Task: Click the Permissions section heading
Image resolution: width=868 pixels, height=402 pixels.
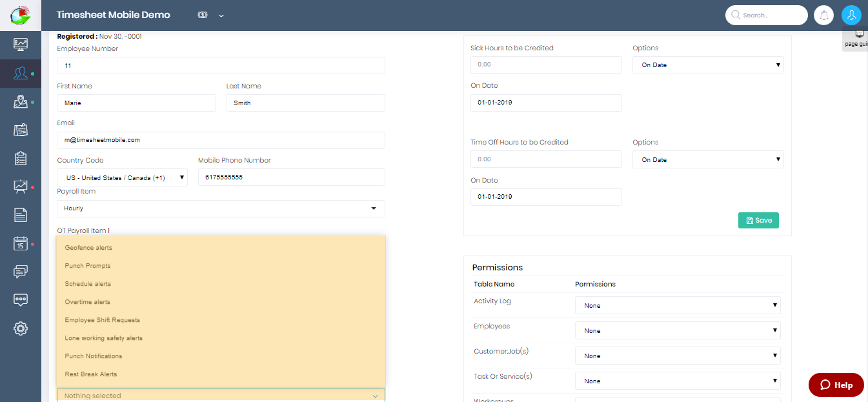Action: pos(498,267)
